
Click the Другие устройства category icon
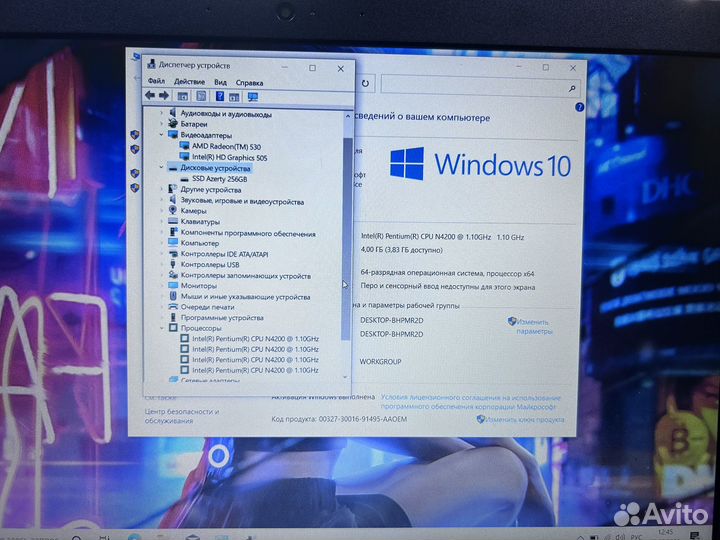[x=173, y=189]
